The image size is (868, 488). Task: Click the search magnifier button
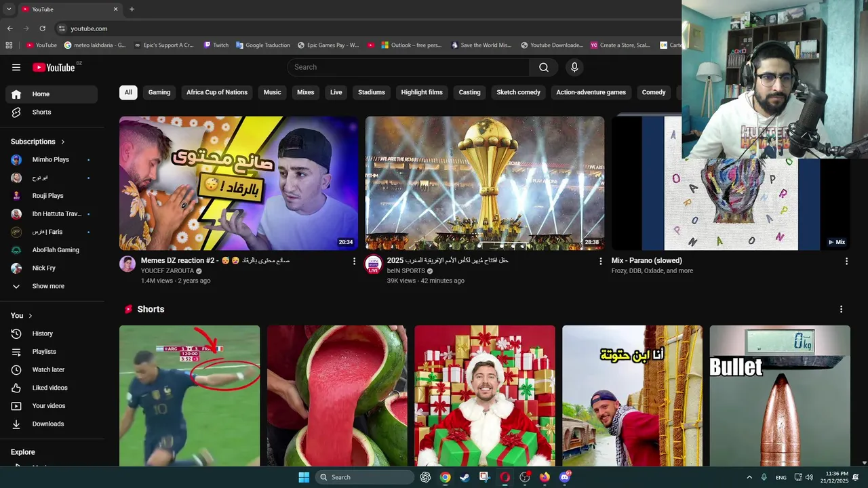pos(544,67)
